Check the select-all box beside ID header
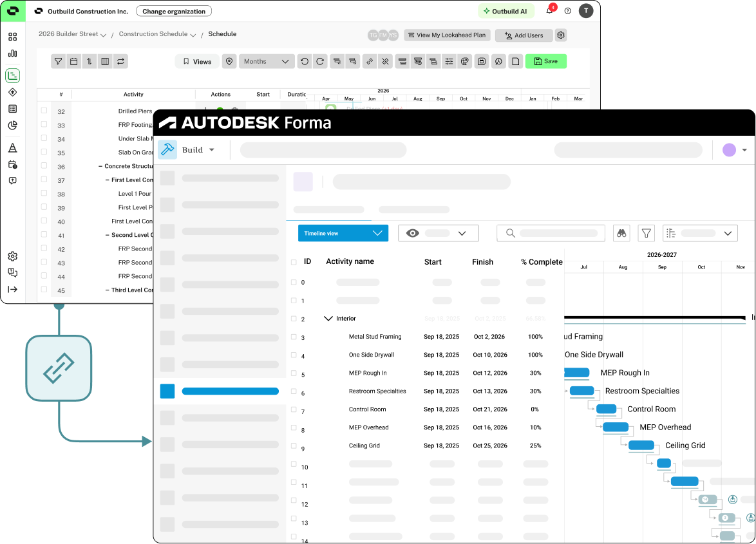The image size is (756, 544). pos(294,262)
